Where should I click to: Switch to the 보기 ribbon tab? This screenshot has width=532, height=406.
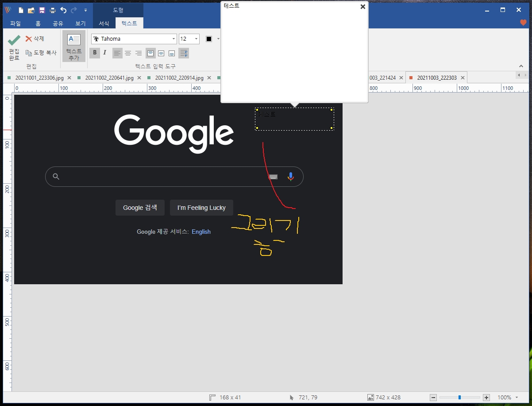pos(81,23)
